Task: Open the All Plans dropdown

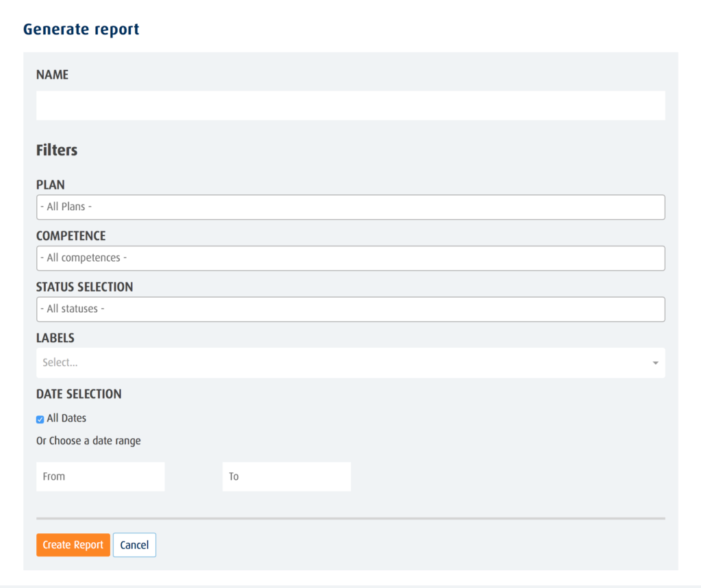Action: 350,207
